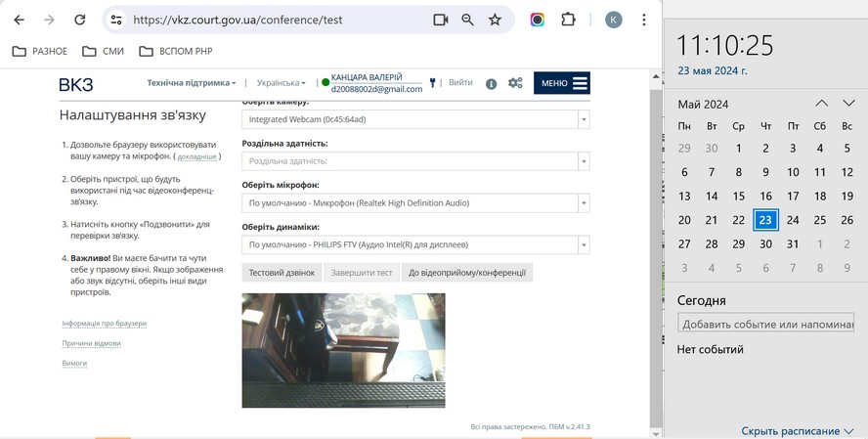
Task: Click the info circle icon in header
Action: [491, 83]
